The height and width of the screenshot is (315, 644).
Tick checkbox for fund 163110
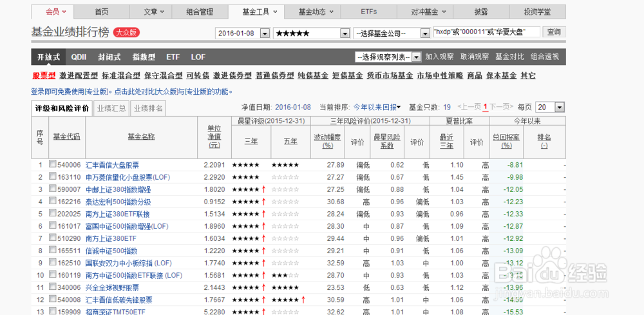point(53,177)
